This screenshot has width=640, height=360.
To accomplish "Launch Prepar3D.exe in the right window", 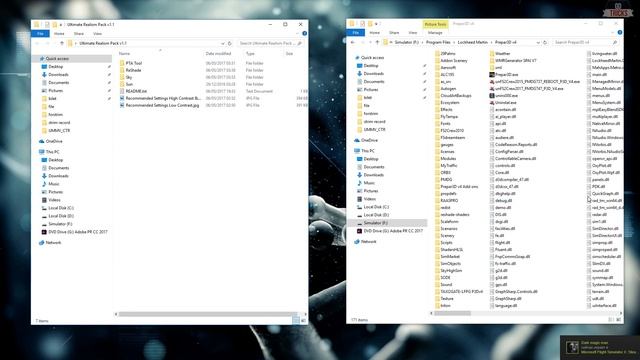I will [x=506, y=75].
